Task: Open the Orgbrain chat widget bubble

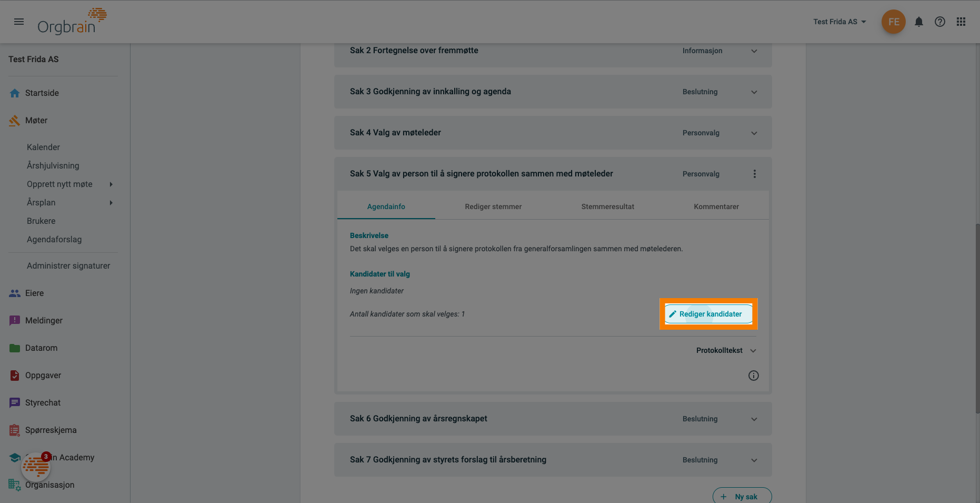Action: pyautogui.click(x=36, y=467)
